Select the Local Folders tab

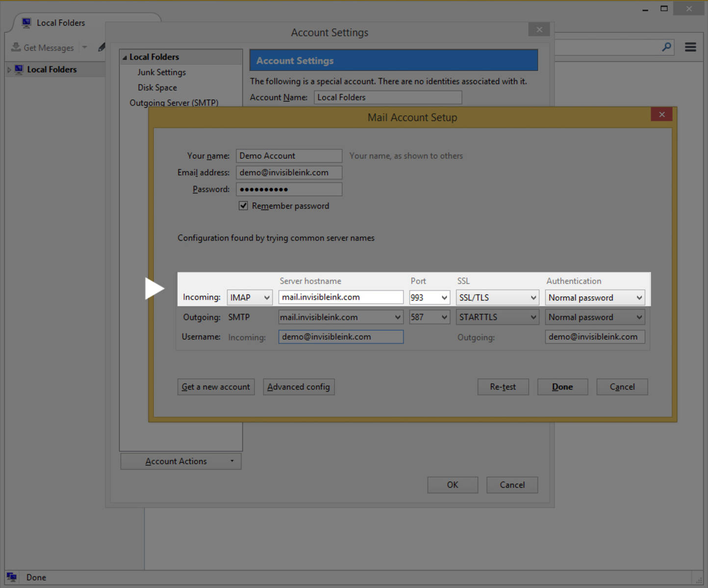coord(60,23)
